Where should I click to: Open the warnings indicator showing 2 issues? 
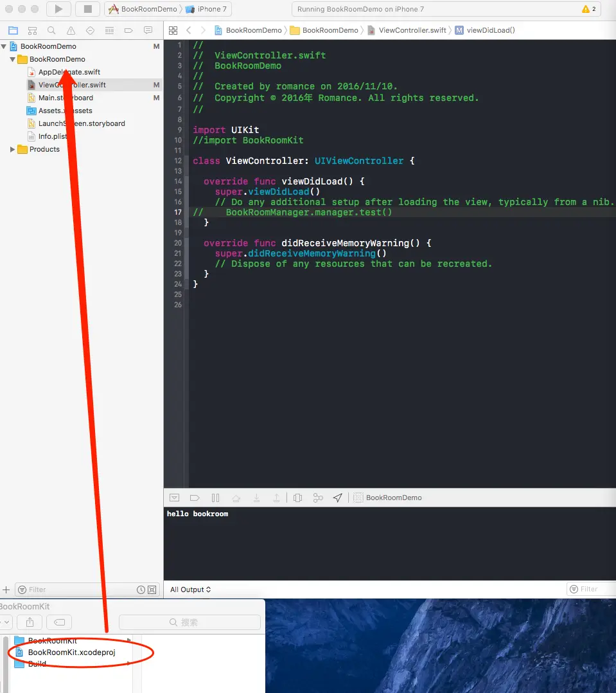(x=589, y=9)
